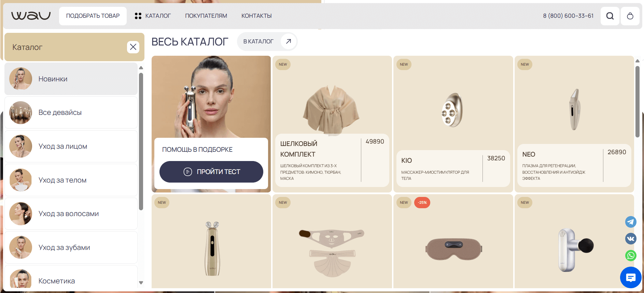Select the Все девайсы category
Viewport: 644px width, 293px height.
[71, 112]
